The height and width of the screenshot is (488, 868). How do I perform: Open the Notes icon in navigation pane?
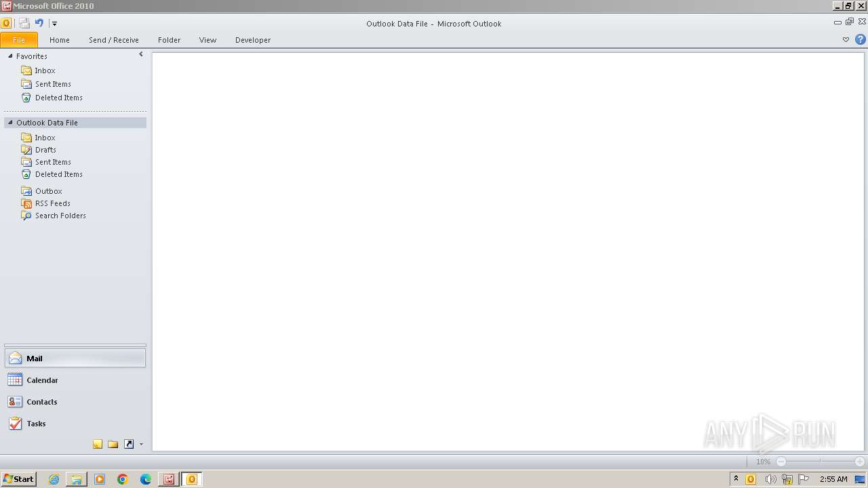(98, 445)
